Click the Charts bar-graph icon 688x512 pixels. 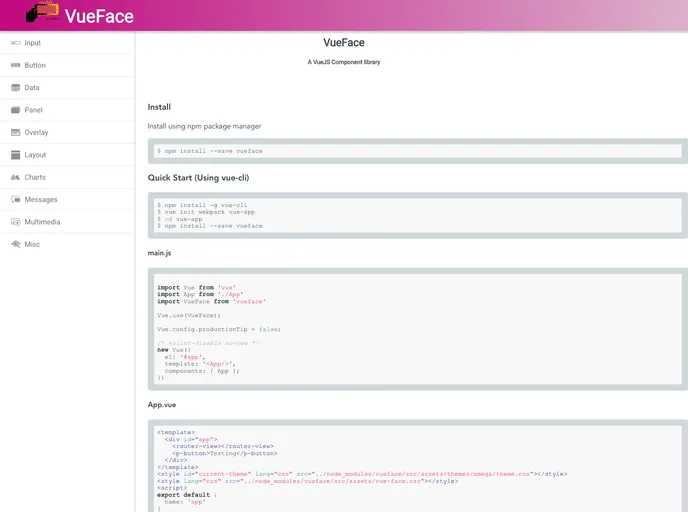pos(15,177)
